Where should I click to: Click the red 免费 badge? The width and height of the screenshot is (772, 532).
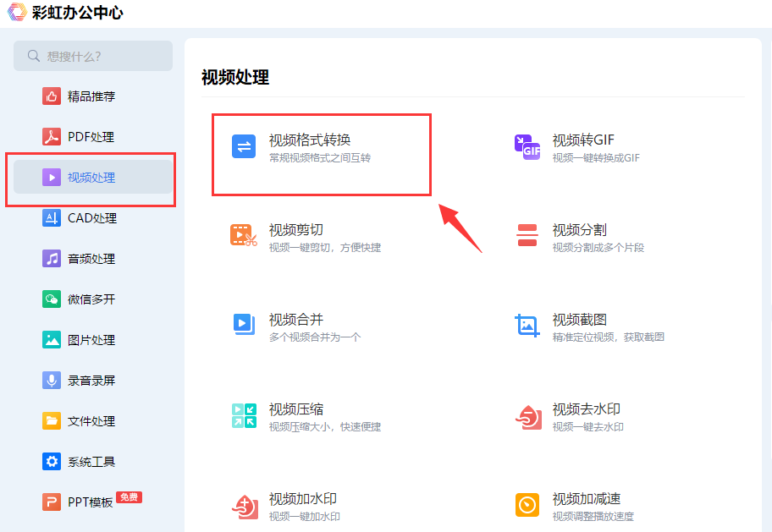[x=129, y=497]
